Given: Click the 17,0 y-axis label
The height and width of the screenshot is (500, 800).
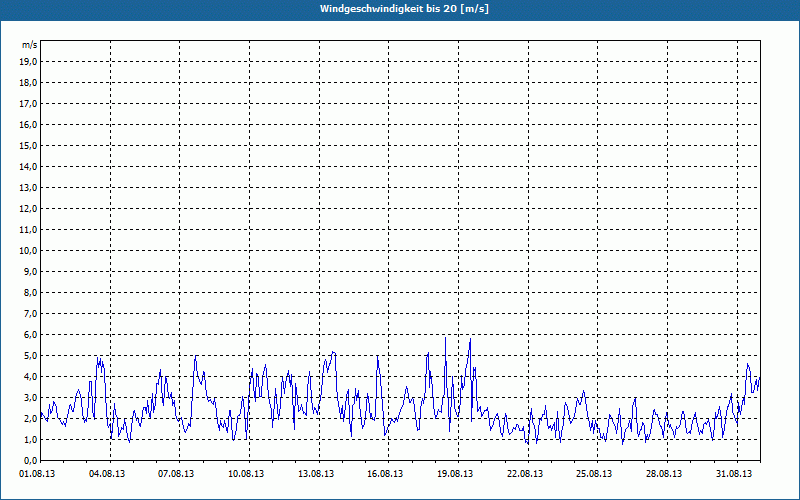Looking at the screenshot, I should tap(28, 104).
